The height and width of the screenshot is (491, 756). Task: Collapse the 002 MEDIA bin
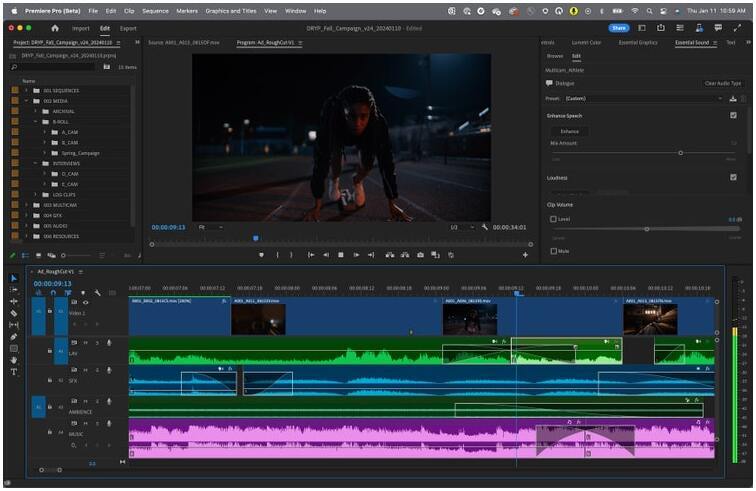pyautogui.click(x=27, y=101)
